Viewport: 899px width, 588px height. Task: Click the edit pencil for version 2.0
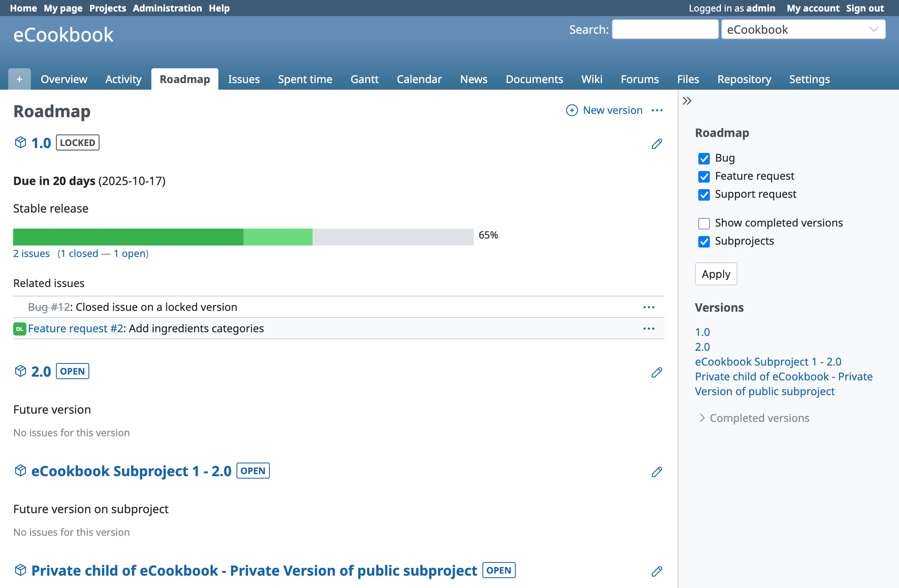pyautogui.click(x=657, y=372)
